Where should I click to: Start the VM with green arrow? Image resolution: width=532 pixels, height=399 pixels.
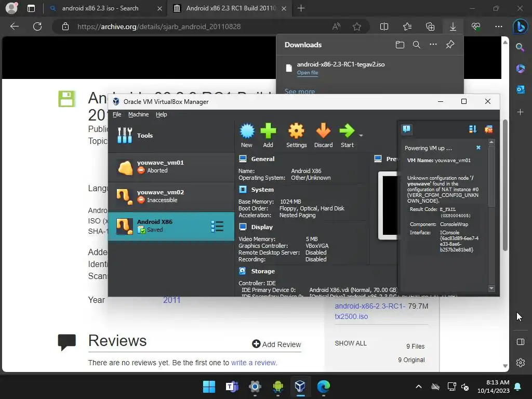(347, 135)
